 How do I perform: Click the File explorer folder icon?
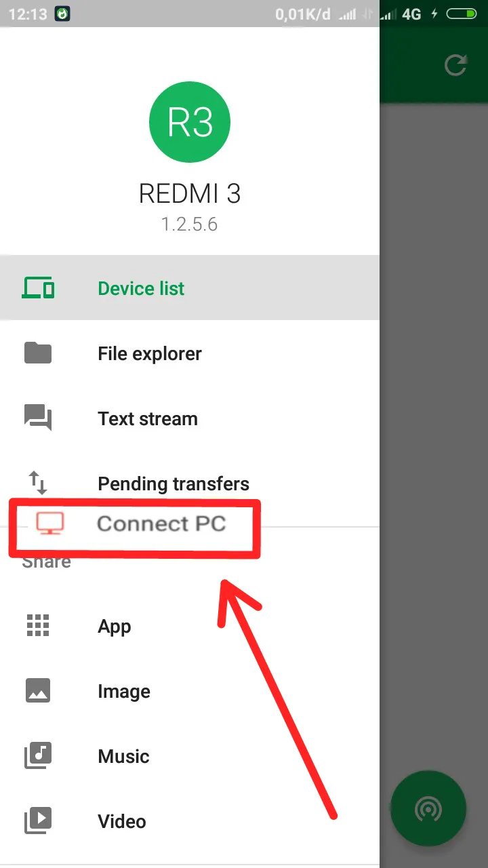tap(38, 353)
